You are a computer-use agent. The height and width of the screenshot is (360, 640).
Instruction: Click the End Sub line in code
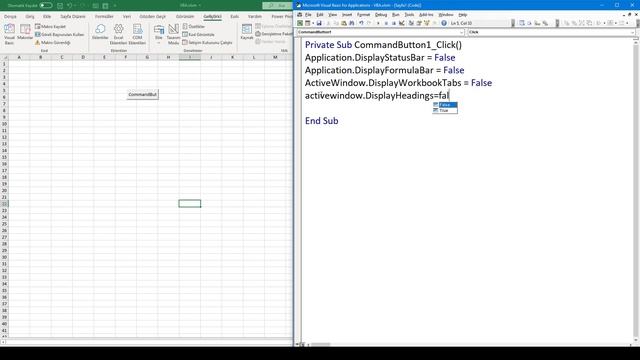click(322, 121)
